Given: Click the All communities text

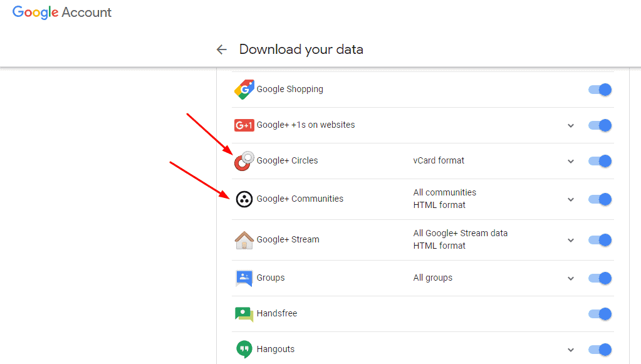Looking at the screenshot, I should point(445,192).
